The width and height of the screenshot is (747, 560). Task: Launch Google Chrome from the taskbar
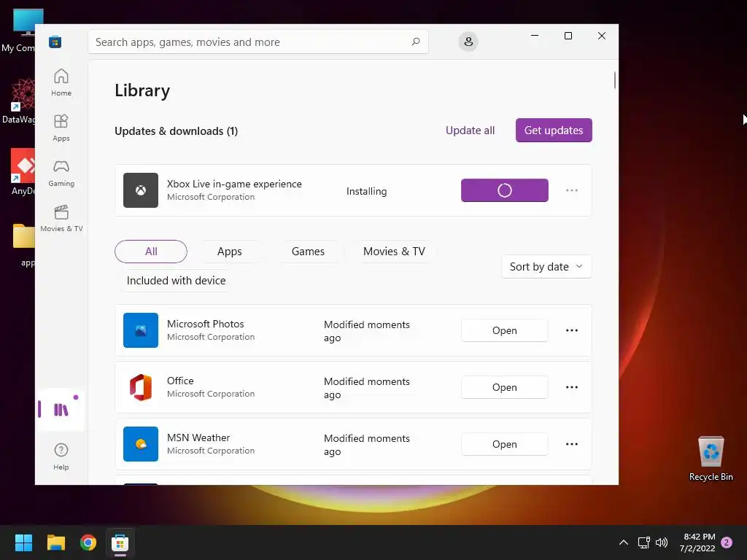tap(88, 542)
